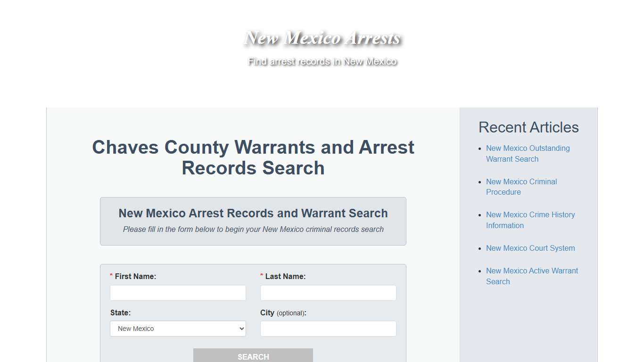Click inside the Last Name field

coord(328,293)
